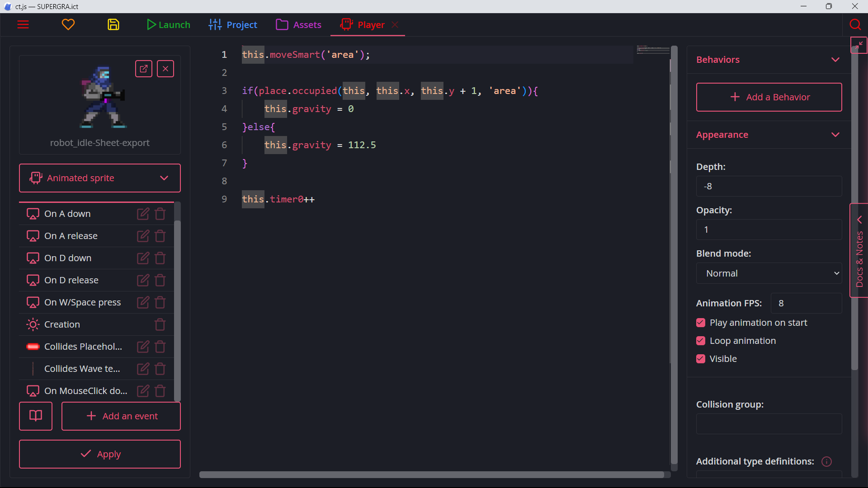The image size is (868, 488).
Task: Edit the On A down event
Action: point(143,214)
